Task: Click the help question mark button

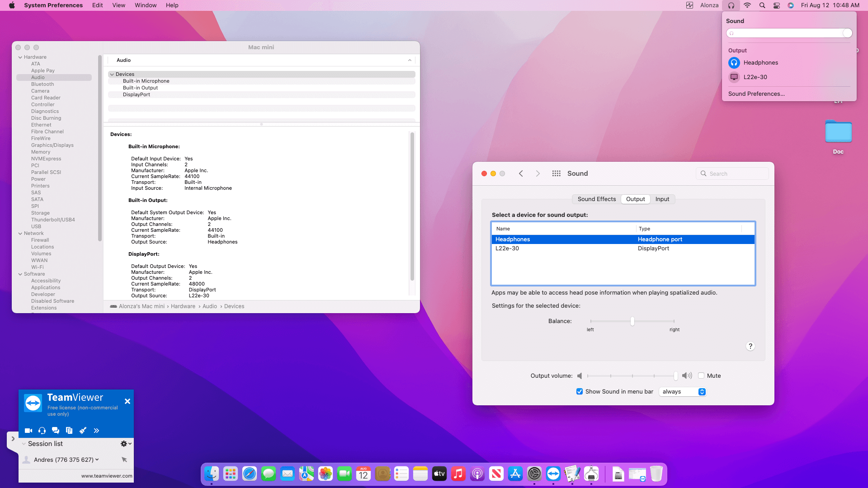Action: pyautogui.click(x=750, y=346)
